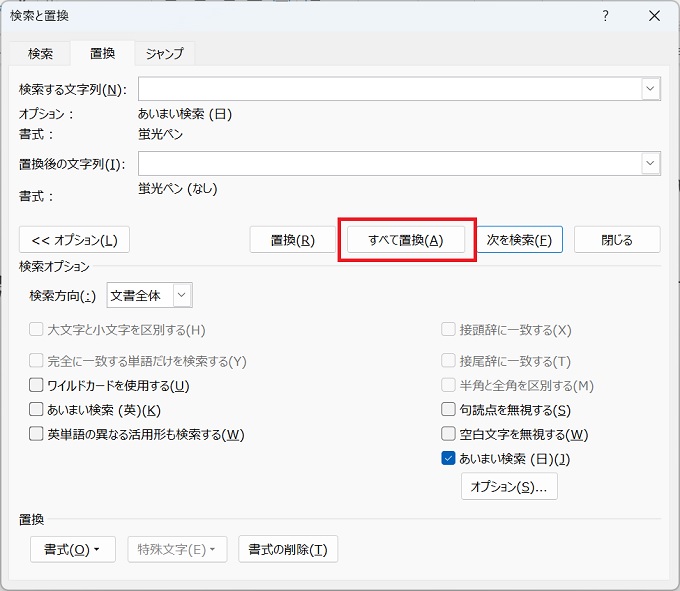Open the 書式(O) dropdown menu
The image size is (680, 591).
(x=73, y=549)
